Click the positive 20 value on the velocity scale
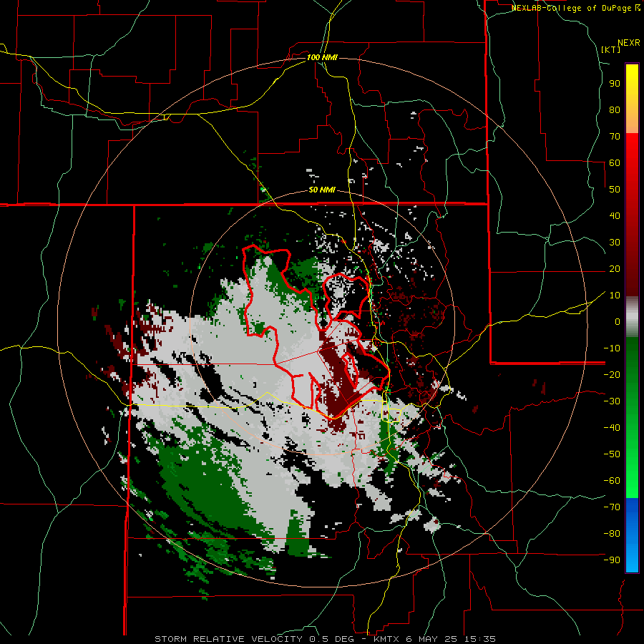This screenshot has height=644, width=644. [615, 268]
